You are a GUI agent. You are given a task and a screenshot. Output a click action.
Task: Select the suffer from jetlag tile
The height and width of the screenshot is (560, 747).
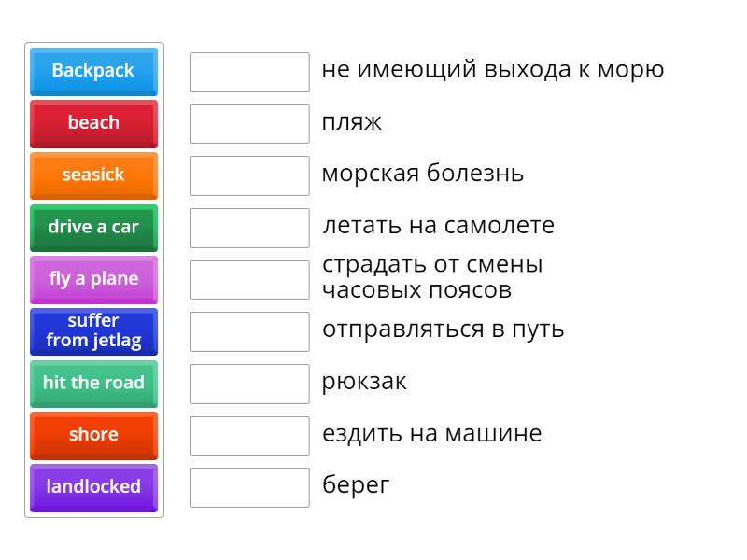93,331
